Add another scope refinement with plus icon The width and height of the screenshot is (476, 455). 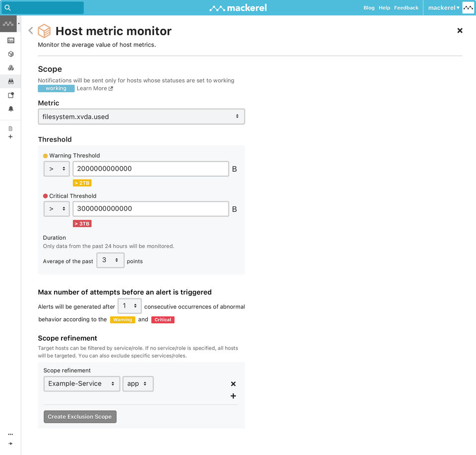233,396
